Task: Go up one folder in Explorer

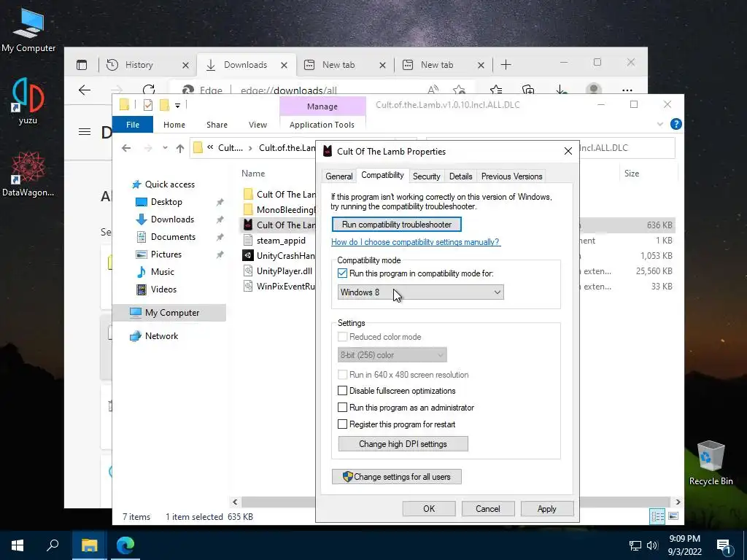Action: click(180, 148)
